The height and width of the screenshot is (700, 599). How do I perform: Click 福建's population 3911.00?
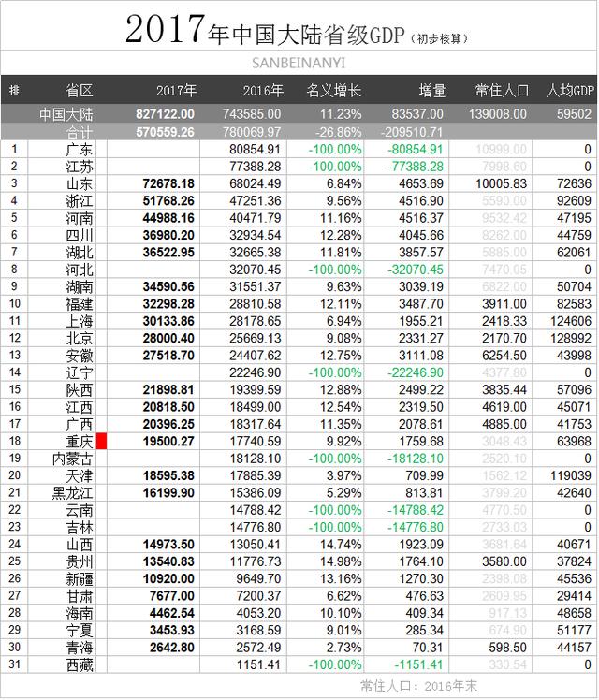click(x=504, y=304)
